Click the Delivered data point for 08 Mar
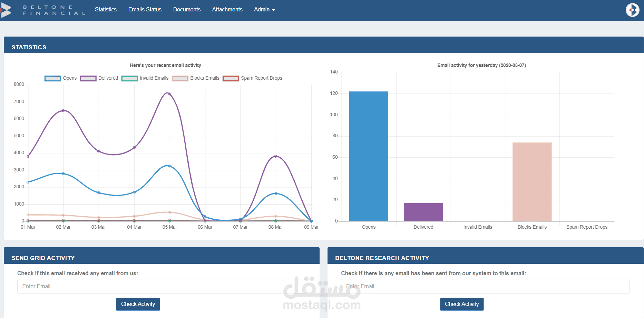This screenshot has width=644, height=318. [275, 156]
